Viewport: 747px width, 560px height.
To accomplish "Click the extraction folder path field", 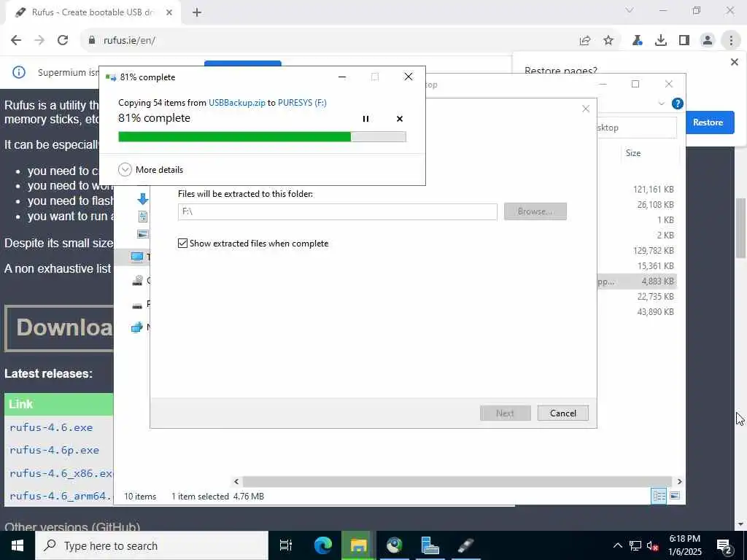I will (x=337, y=211).
